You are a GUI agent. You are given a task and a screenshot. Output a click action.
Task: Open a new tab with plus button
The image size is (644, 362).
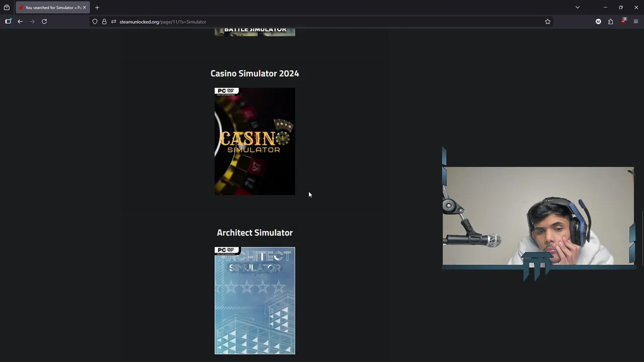[97, 8]
